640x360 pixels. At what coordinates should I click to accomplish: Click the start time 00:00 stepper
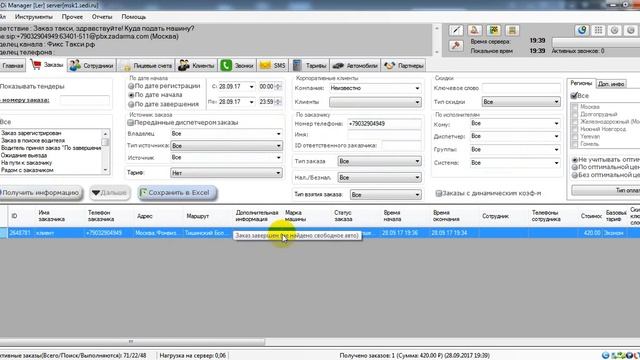(x=278, y=87)
